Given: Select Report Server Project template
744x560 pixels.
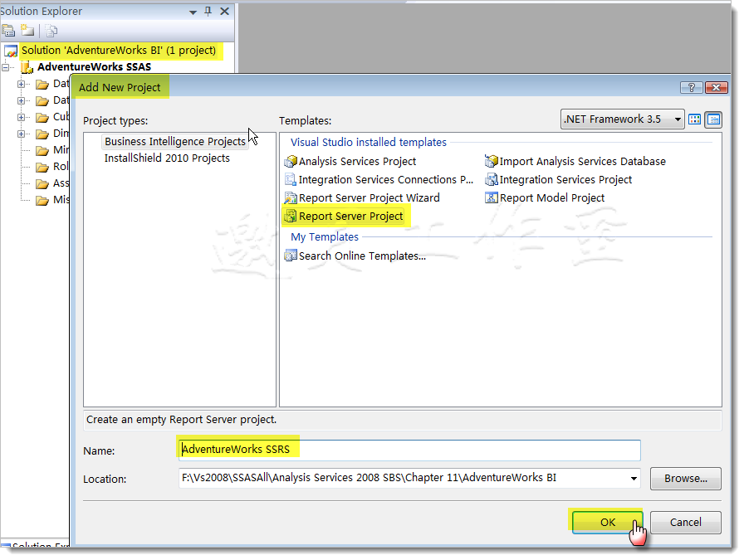Looking at the screenshot, I should pyautogui.click(x=344, y=217).
